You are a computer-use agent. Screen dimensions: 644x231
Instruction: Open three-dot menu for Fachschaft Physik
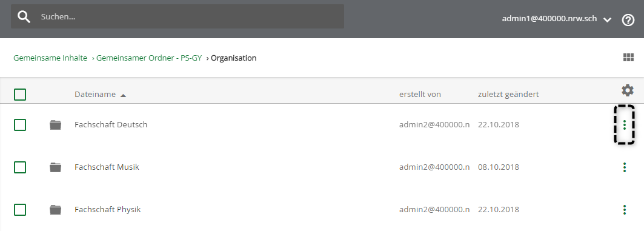(624, 210)
